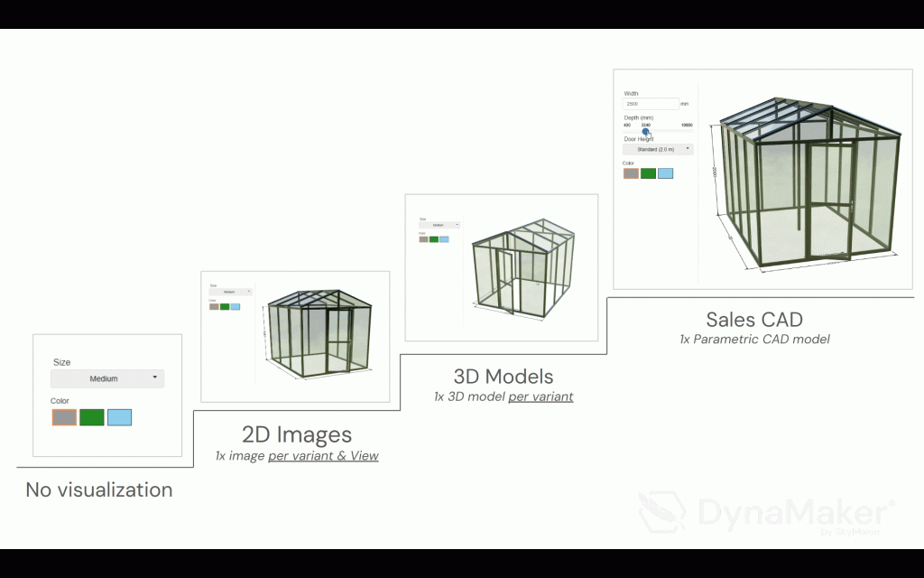Screen dimensions: 924x578
Task: Select the blue color swatch in the No visualization panel
Action: (119, 416)
